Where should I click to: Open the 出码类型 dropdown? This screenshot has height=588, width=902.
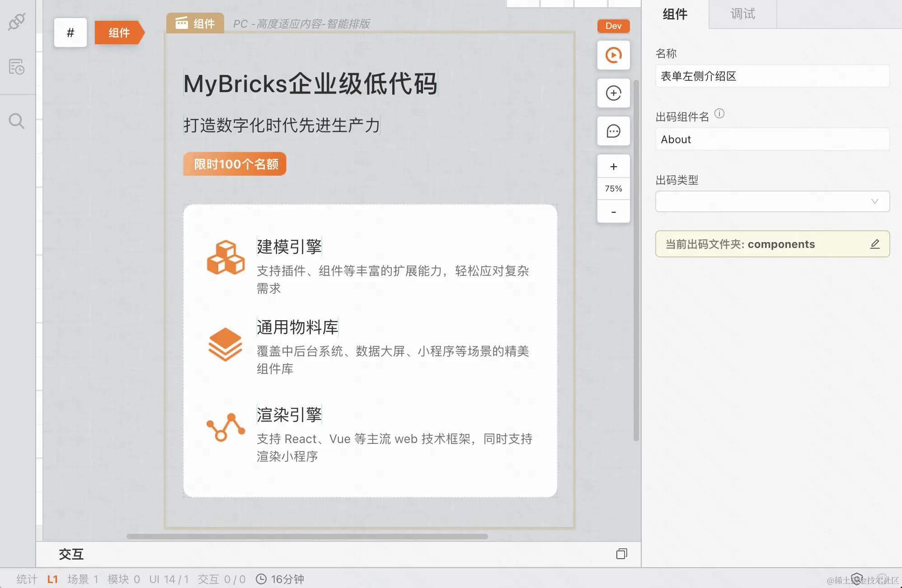(x=772, y=201)
